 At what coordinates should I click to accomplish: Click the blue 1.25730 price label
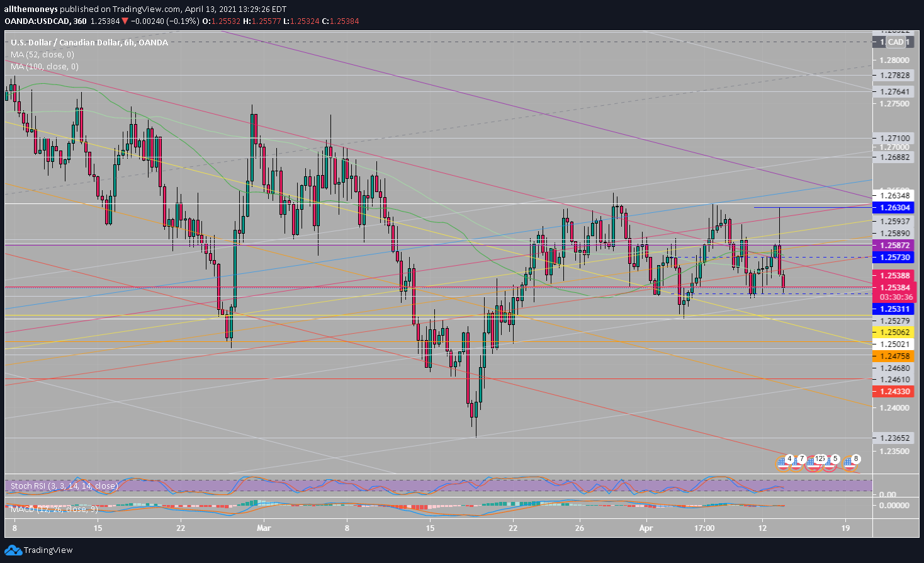coord(894,258)
